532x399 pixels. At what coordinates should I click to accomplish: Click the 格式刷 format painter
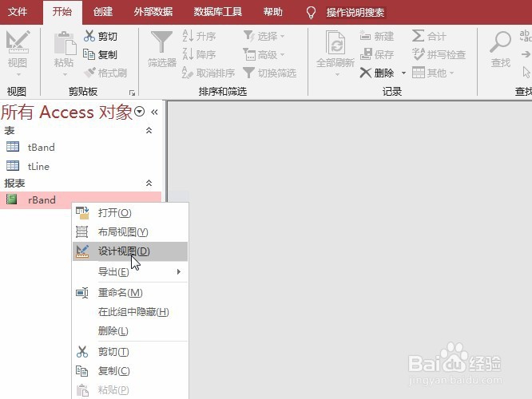coord(105,73)
